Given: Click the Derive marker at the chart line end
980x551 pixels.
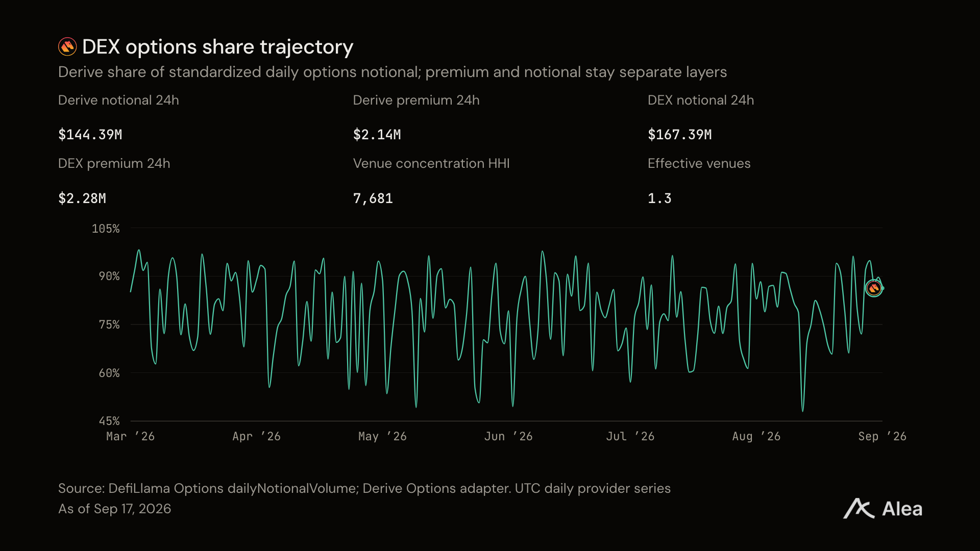Looking at the screenshot, I should coord(874,288).
